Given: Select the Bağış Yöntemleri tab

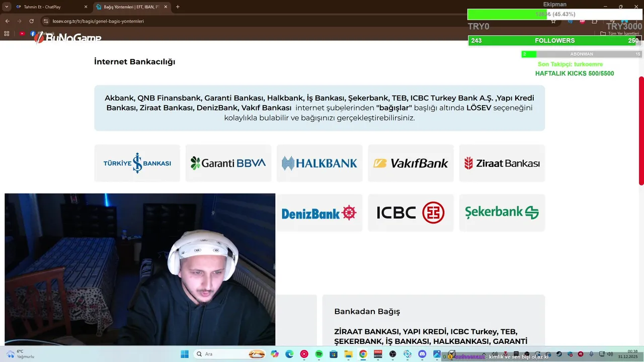Looking at the screenshot, I should [131, 7].
